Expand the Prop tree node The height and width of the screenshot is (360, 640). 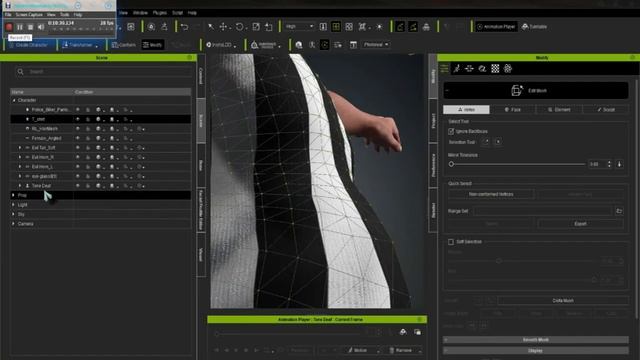tap(13, 196)
